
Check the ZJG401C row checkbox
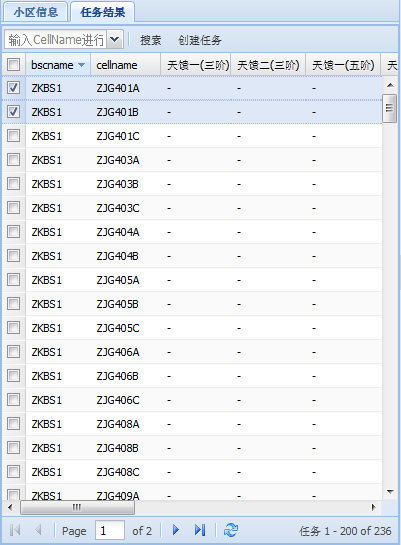(x=14, y=136)
